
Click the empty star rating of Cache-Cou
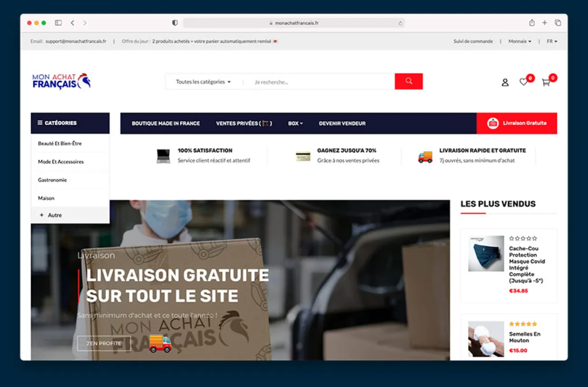[523, 238]
